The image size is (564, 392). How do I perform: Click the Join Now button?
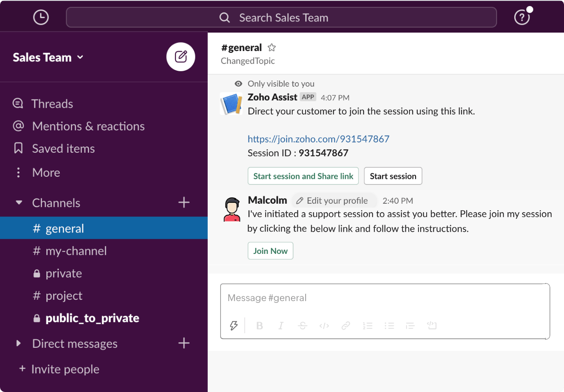[x=270, y=250]
